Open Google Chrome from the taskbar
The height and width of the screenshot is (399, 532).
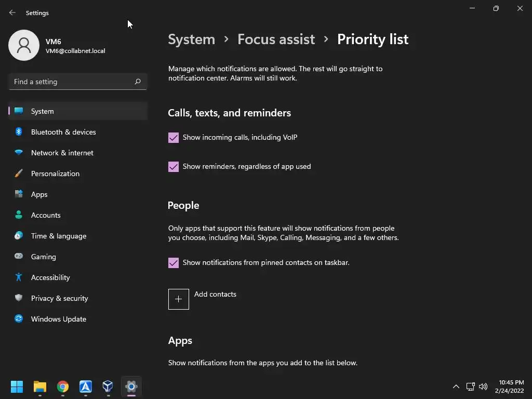tap(63, 387)
